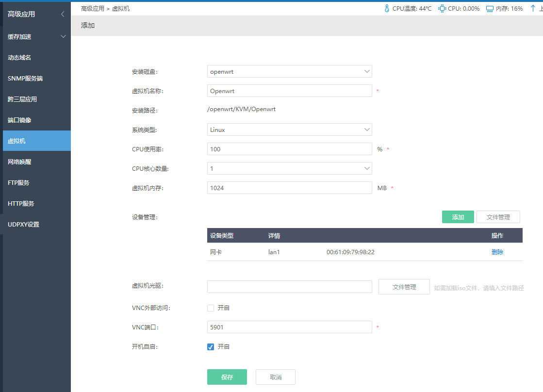
Task: Enable the VNC外部访问 开启 checkbox
Action: 211,308
